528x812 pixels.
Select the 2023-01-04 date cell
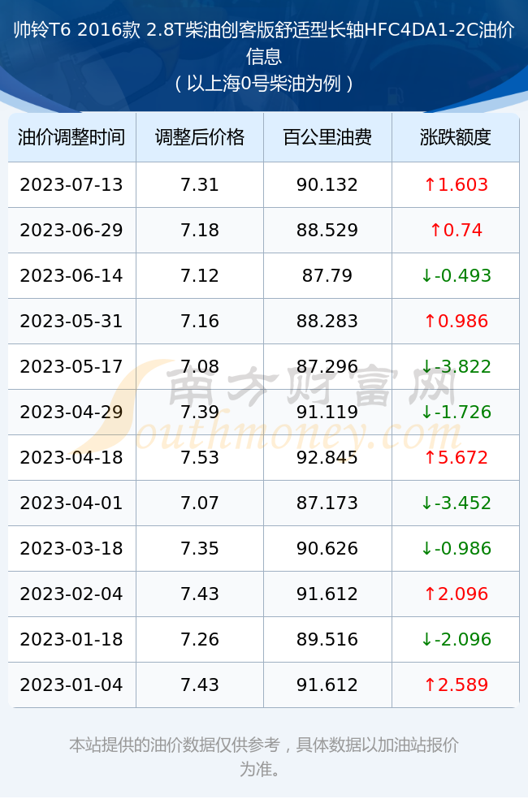click(71, 685)
